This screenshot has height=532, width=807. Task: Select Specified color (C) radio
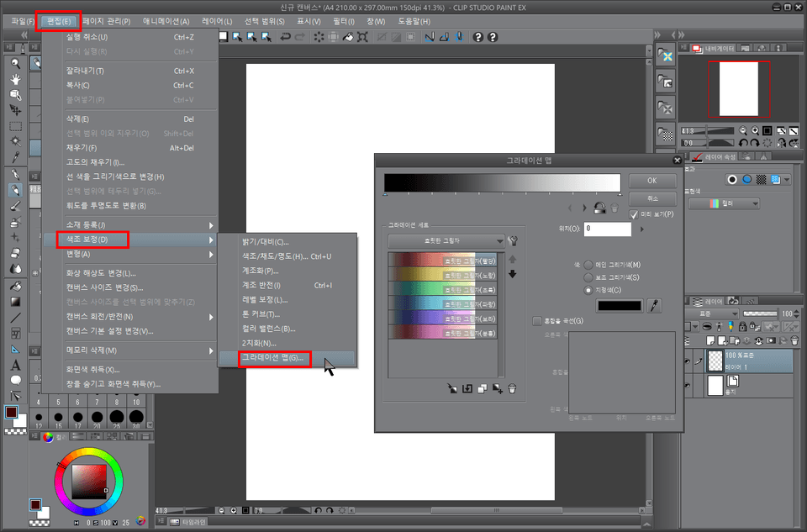[588, 290]
